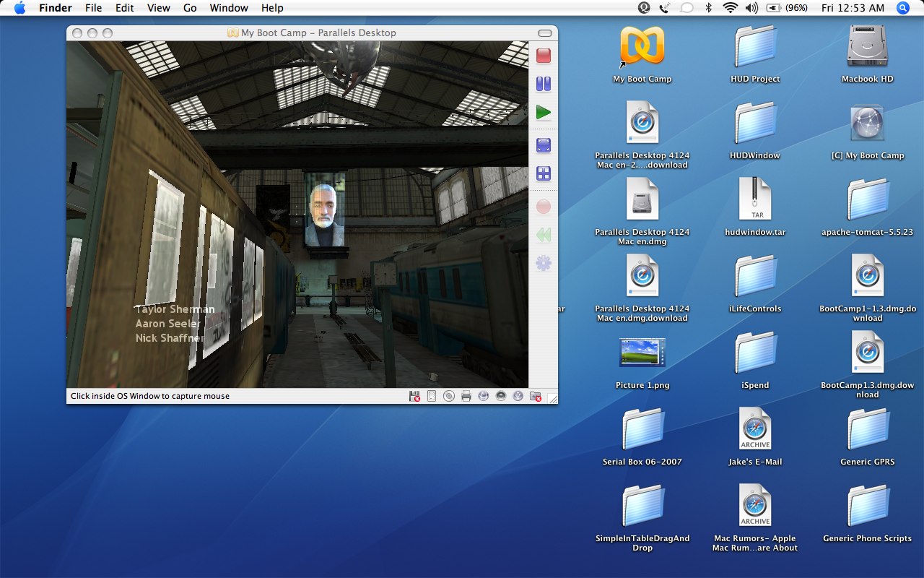Click the printer status icon in Parallels
Screen dimensions: 924x578
tap(466, 396)
